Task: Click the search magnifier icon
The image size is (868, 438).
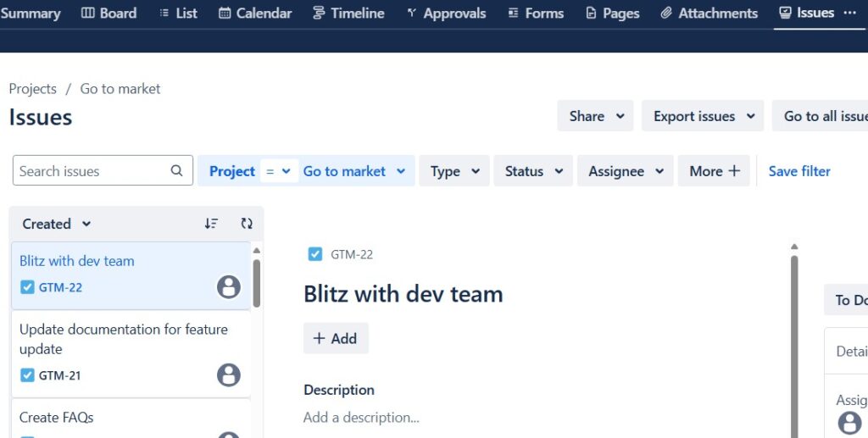Action: 176,171
